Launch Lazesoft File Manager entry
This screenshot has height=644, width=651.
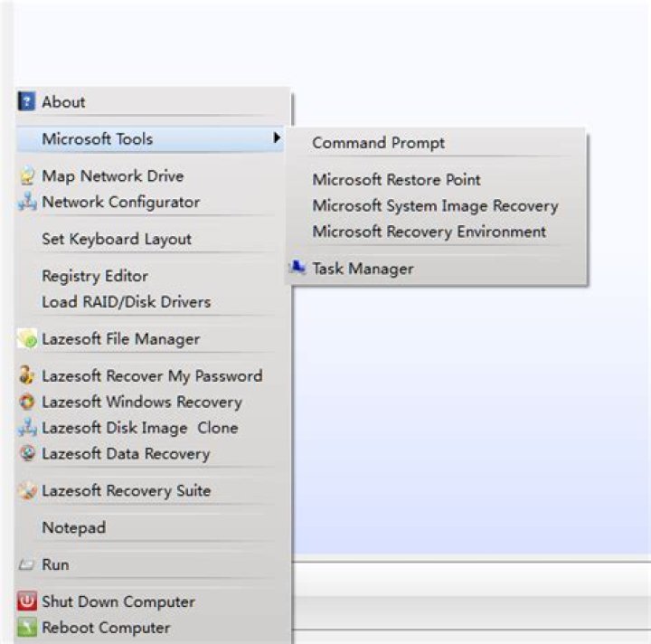[153, 339]
